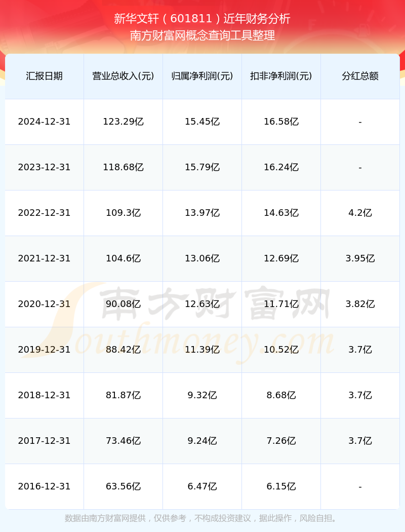Click revenue value 81.87亿
405x532 pixels.
tap(124, 395)
